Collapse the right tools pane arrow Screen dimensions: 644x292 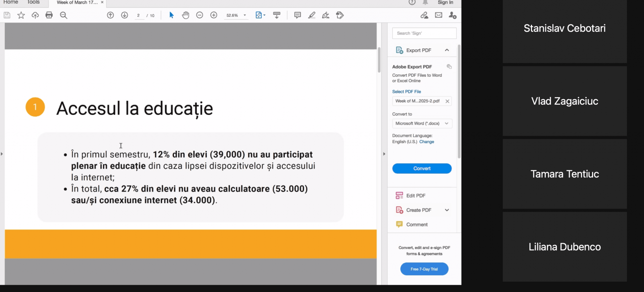pyautogui.click(x=384, y=154)
